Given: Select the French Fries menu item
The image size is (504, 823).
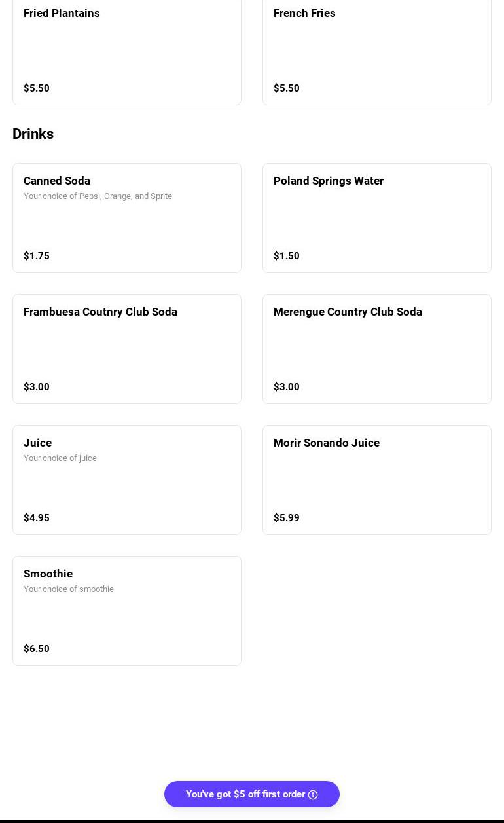Looking at the screenshot, I should click(377, 51).
